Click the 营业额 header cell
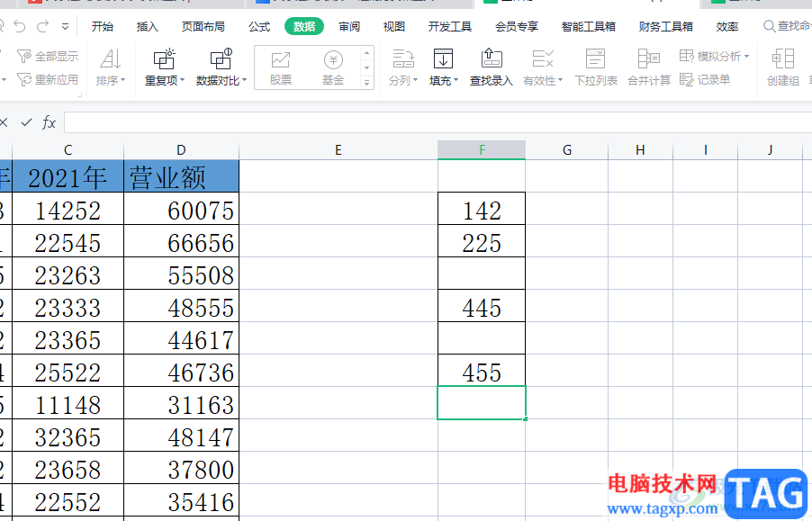 [181, 176]
